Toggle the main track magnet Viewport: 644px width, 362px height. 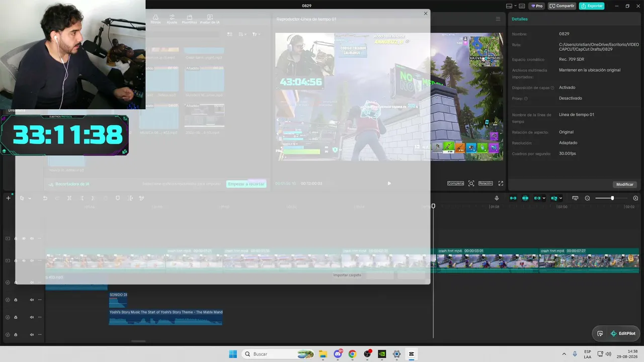513,198
